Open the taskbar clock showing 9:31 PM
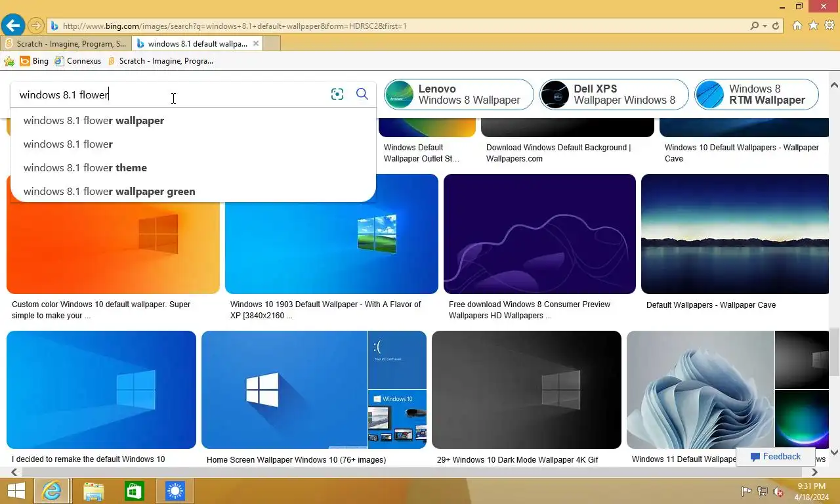 [811, 492]
